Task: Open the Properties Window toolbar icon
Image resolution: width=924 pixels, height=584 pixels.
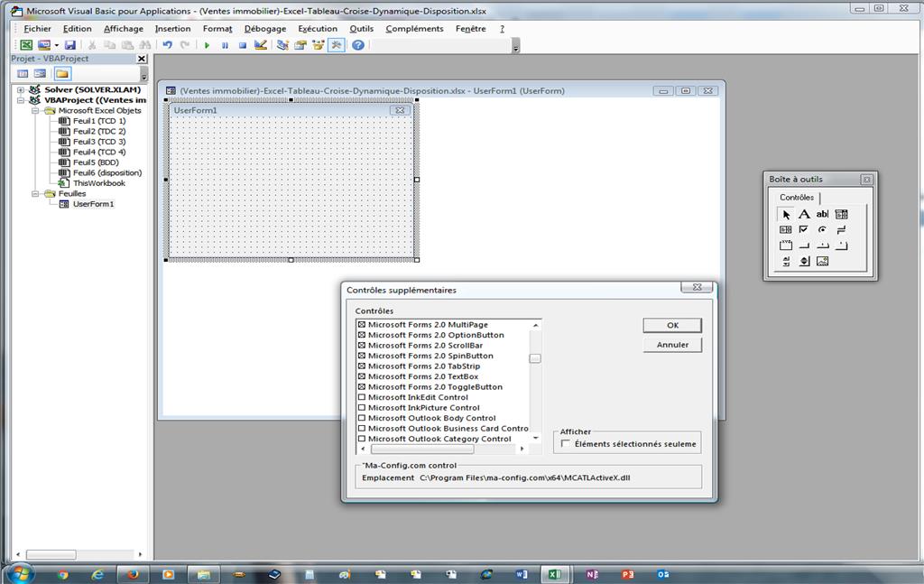Action: [300, 45]
